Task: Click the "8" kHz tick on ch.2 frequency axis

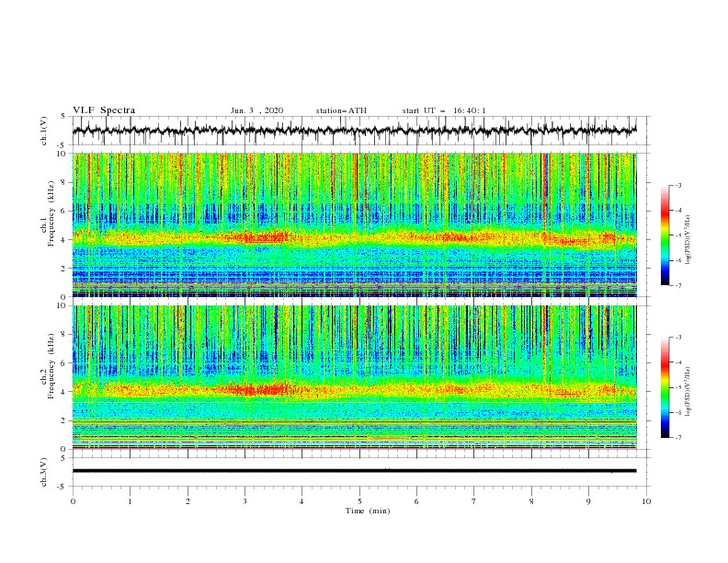Action: [x=65, y=335]
